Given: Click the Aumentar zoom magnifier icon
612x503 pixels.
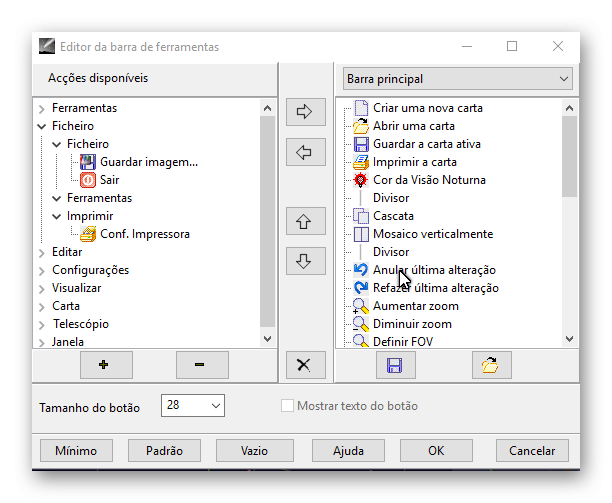Looking at the screenshot, I should [361, 306].
